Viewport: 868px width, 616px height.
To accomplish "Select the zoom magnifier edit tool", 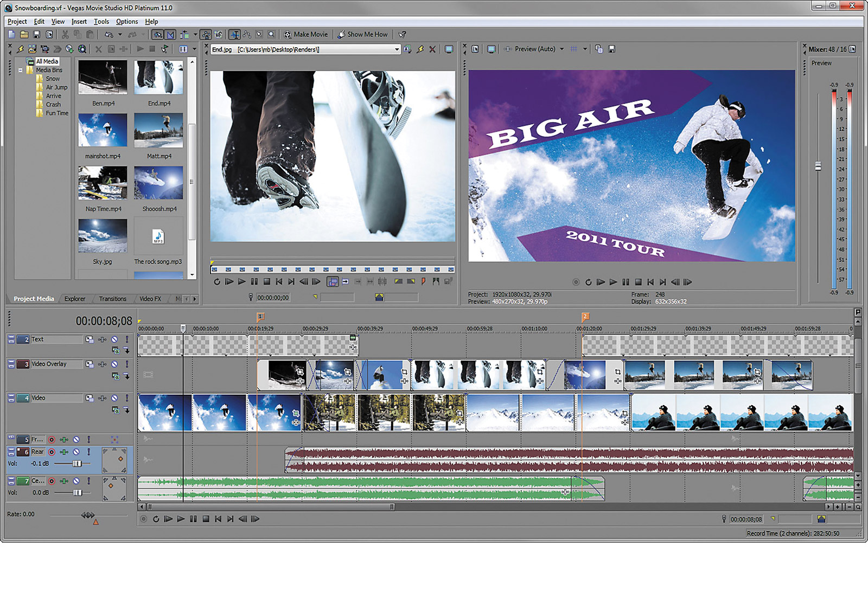I will (271, 35).
